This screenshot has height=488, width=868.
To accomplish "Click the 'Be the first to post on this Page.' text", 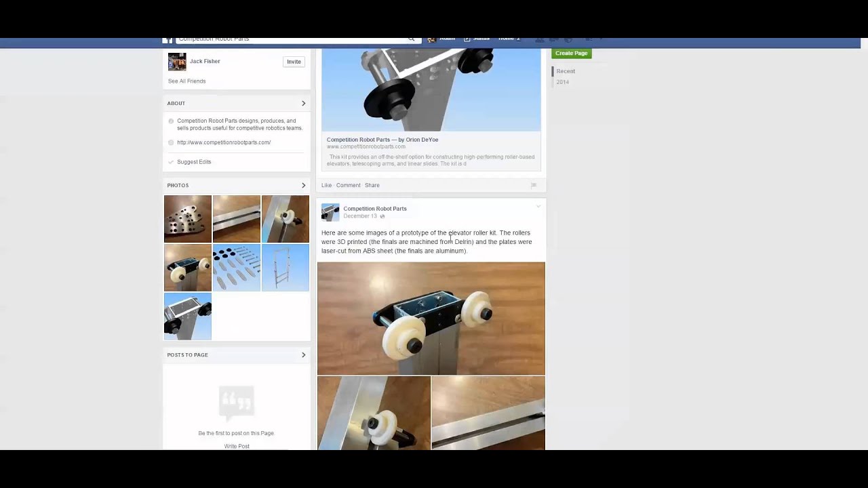I will coord(237,433).
